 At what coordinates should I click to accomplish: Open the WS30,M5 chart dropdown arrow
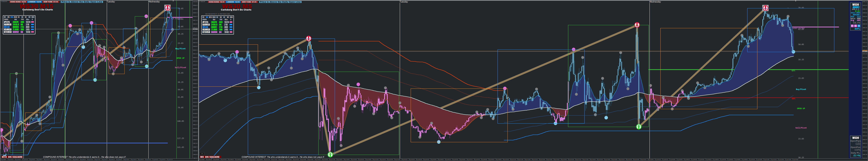[200, 2]
